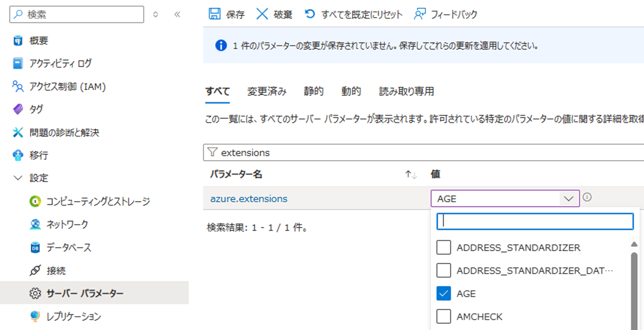The width and height of the screenshot is (644, 330).
Task: Click the Networking (ネットワーク) icon
Action: (x=35, y=224)
